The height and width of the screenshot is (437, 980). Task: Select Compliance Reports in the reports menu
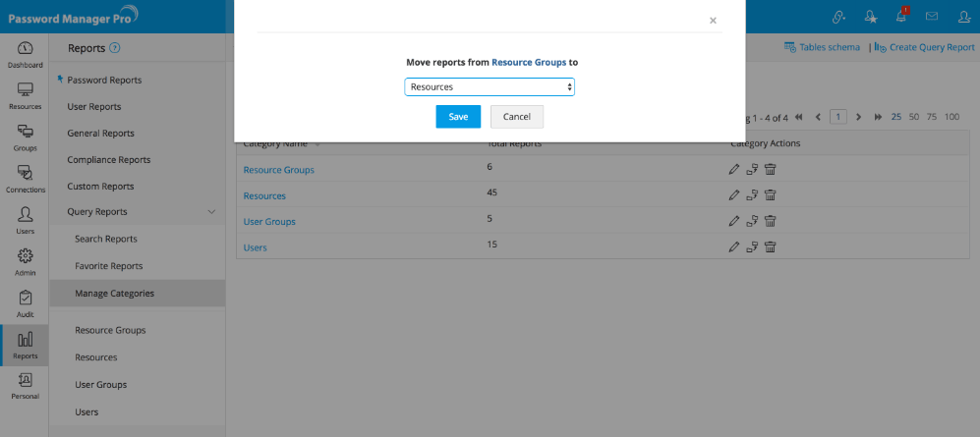(109, 159)
